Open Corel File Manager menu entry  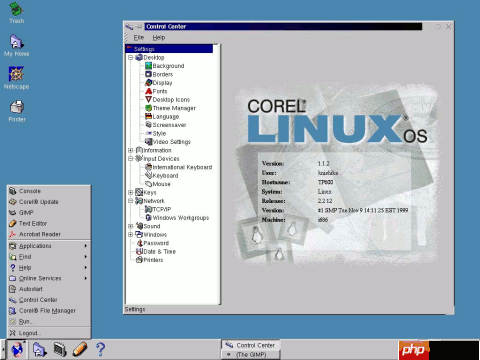click(x=49, y=310)
